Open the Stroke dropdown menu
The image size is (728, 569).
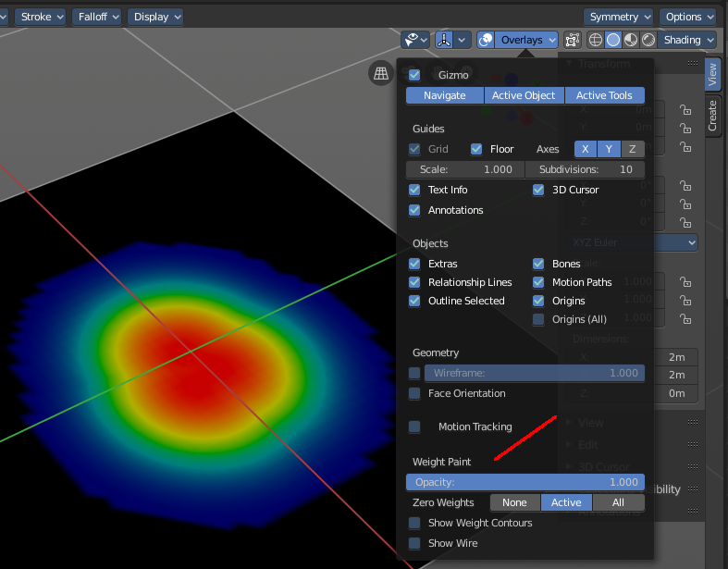coord(41,17)
